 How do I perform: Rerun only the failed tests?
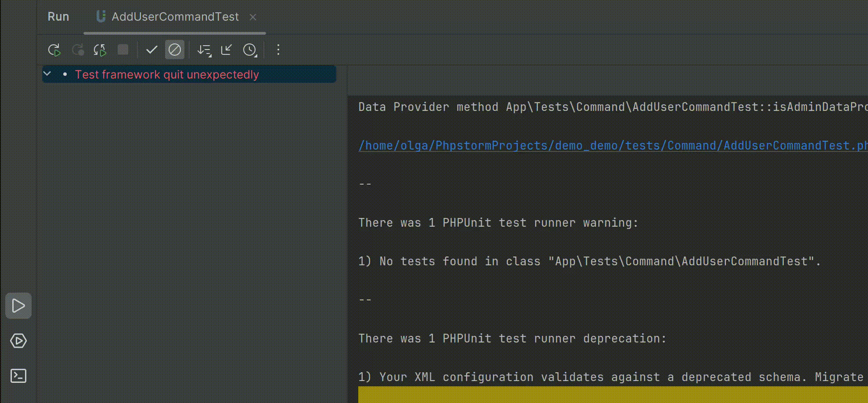point(78,50)
